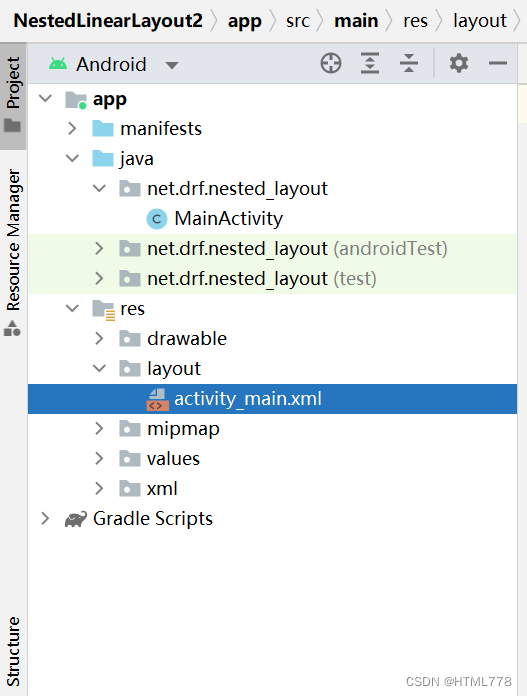Expand the xml folder
This screenshot has height=696, width=527.
click(99, 488)
